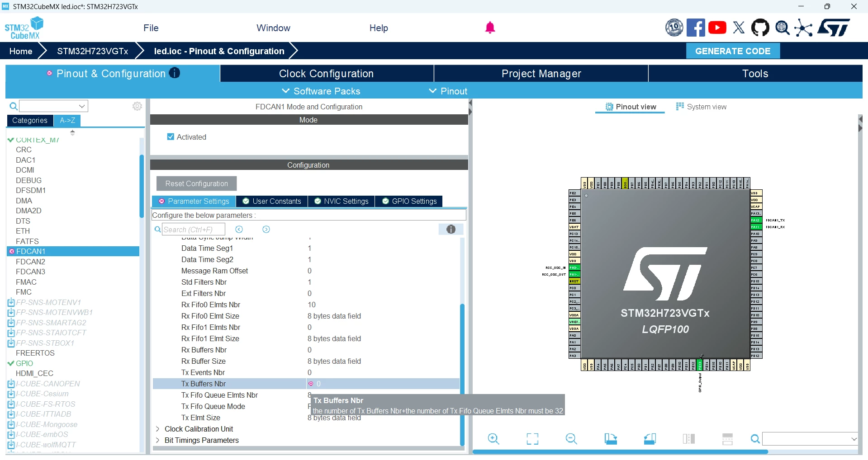Open the Pinout dropdown menu
This screenshot has height=460, width=868.
pos(448,91)
